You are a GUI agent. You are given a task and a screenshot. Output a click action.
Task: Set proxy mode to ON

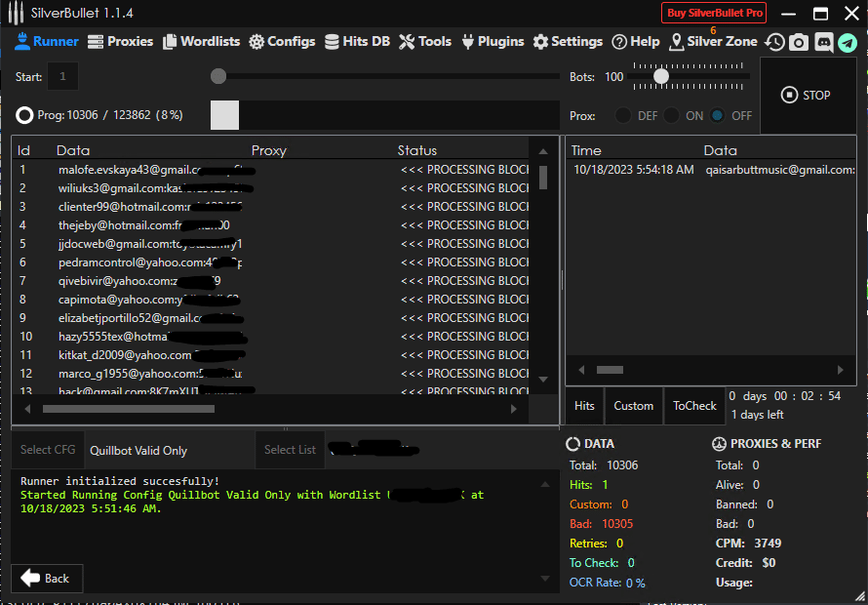point(671,115)
